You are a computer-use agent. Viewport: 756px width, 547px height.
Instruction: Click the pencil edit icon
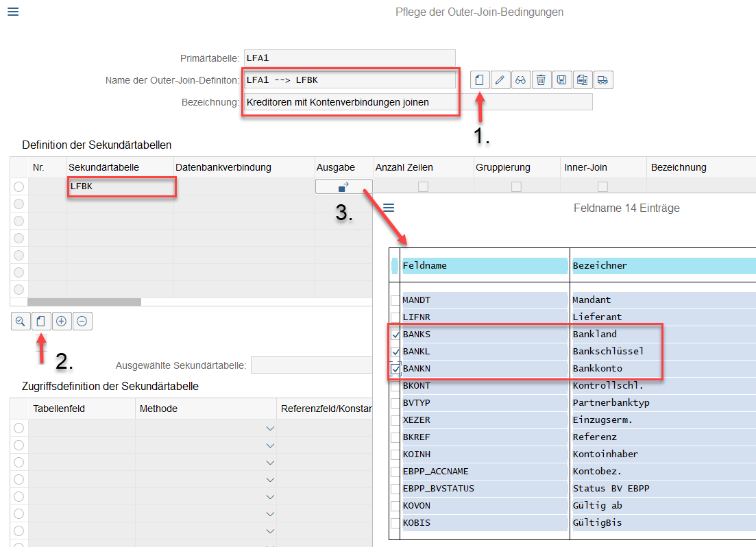[500, 80]
